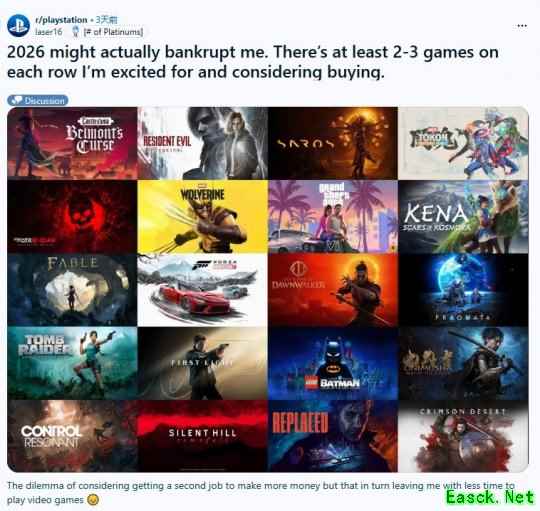The width and height of the screenshot is (540, 511).
Task: Select the Kena Scars of Kosmora artwork
Action: [x=463, y=217]
